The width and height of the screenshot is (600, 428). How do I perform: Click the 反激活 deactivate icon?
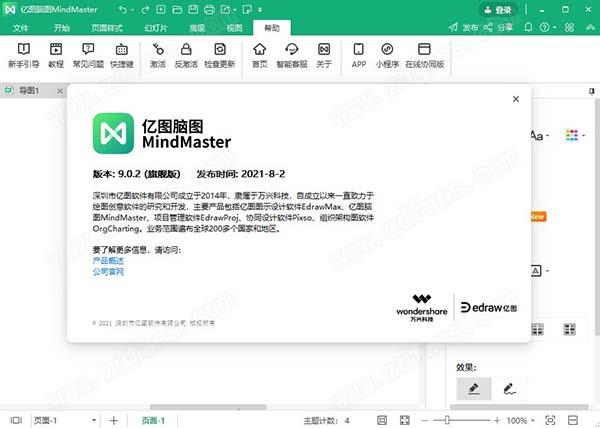[186, 55]
